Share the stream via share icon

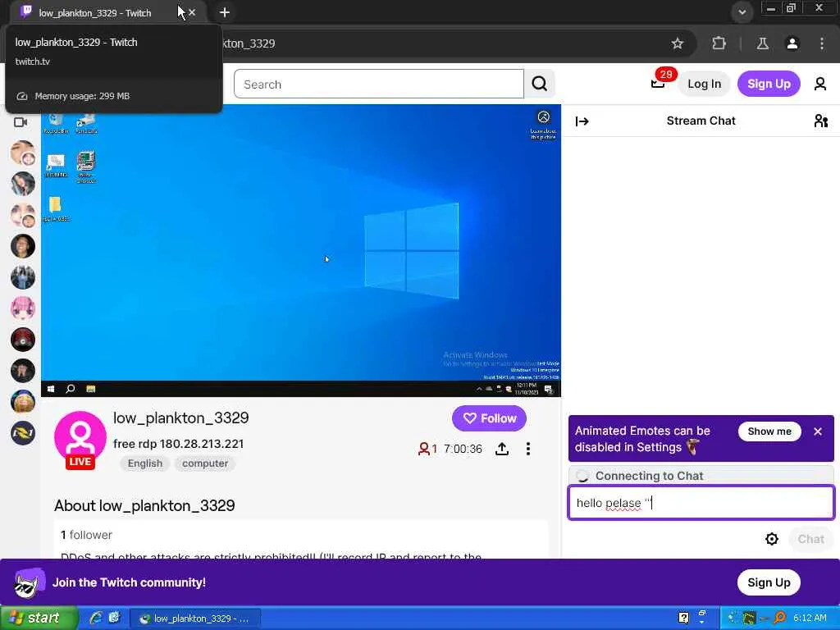point(502,449)
